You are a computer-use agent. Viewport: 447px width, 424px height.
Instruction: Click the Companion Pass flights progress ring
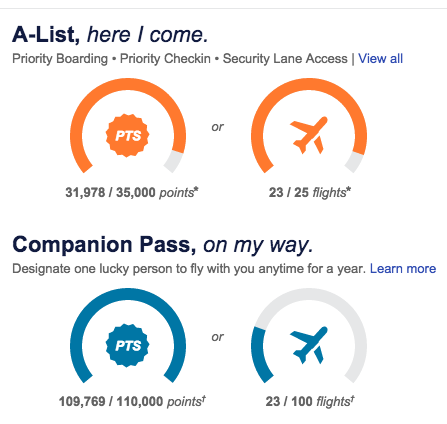309,336
